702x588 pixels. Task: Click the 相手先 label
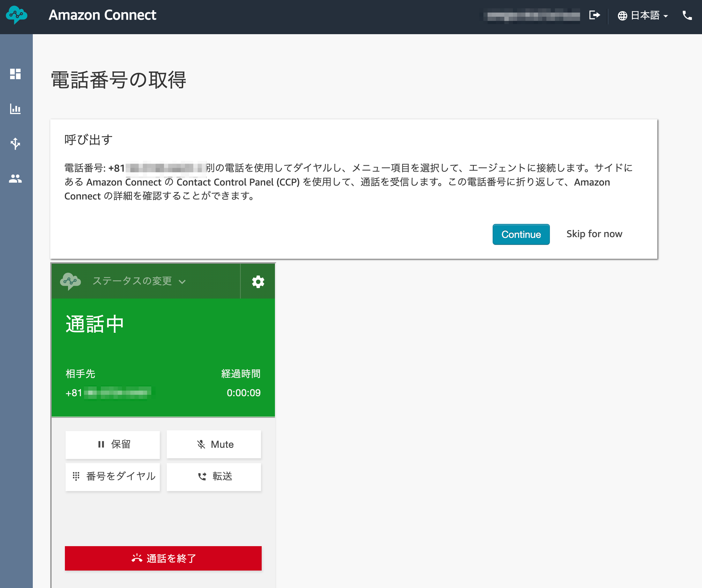80,374
